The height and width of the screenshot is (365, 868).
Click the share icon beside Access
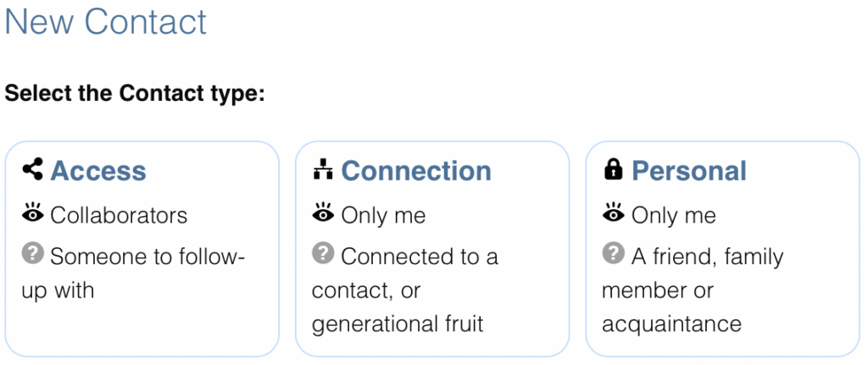coord(33,169)
